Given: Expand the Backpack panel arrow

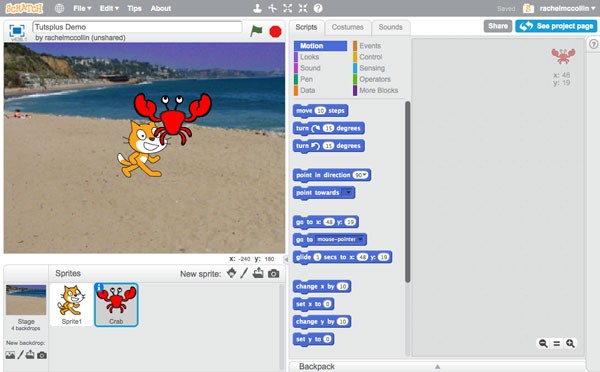Looking at the screenshot, I should tap(437, 367).
